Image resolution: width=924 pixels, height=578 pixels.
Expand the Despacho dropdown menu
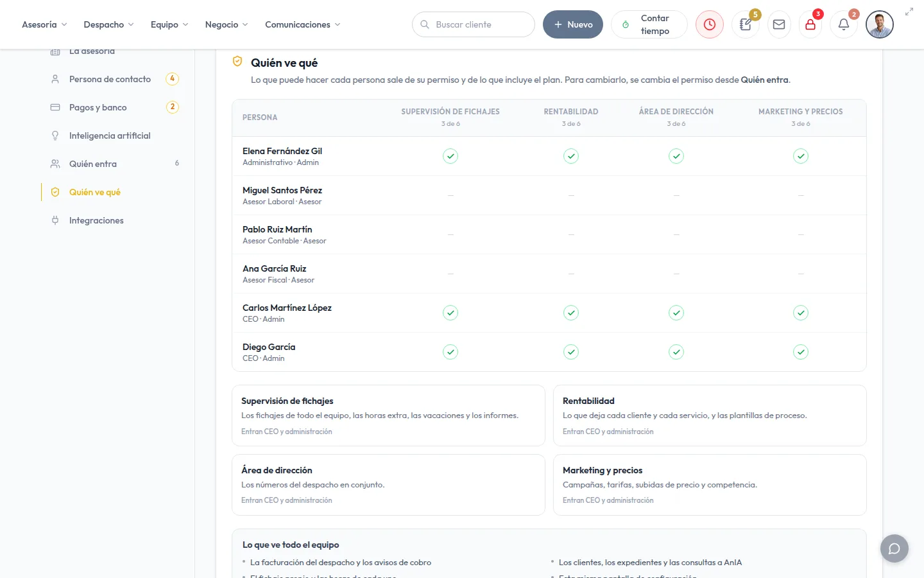click(x=108, y=24)
